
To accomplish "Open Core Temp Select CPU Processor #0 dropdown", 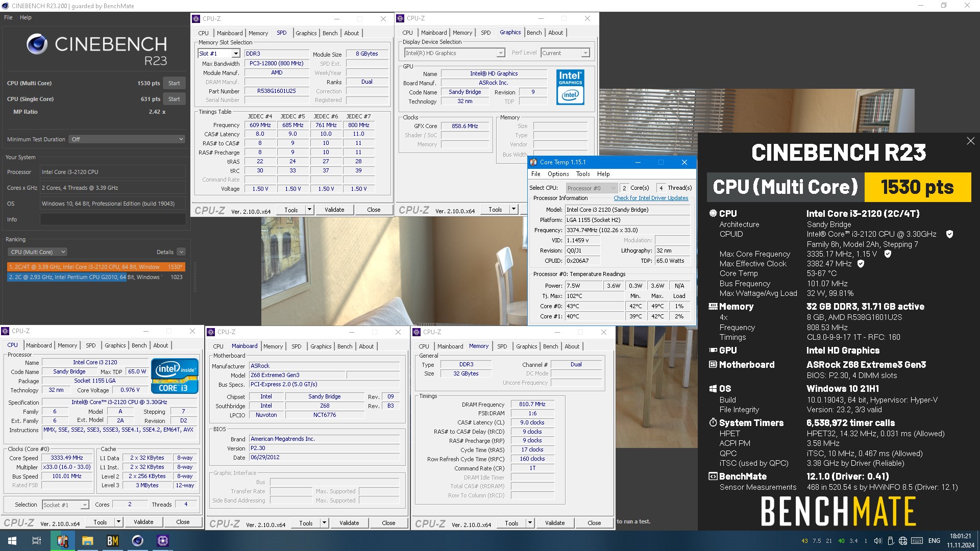I will click(592, 188).
